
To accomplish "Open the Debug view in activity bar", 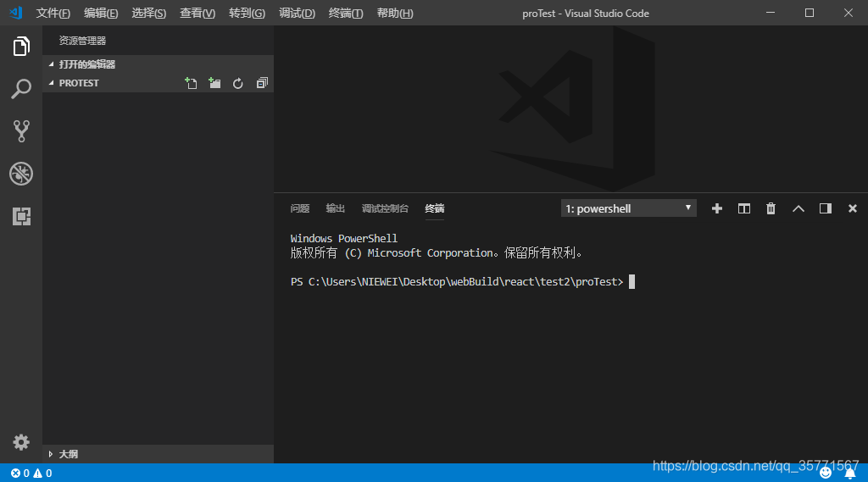I will (21, 174).
